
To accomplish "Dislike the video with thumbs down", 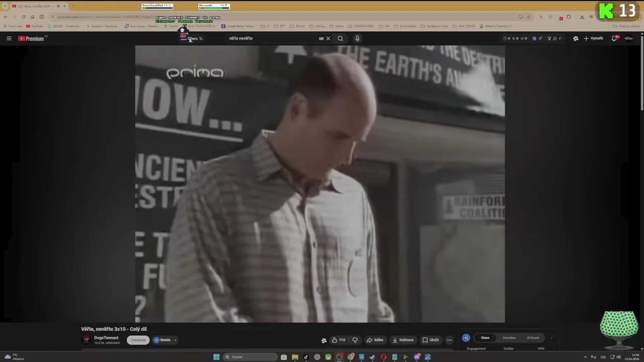I will pos(355,340).
